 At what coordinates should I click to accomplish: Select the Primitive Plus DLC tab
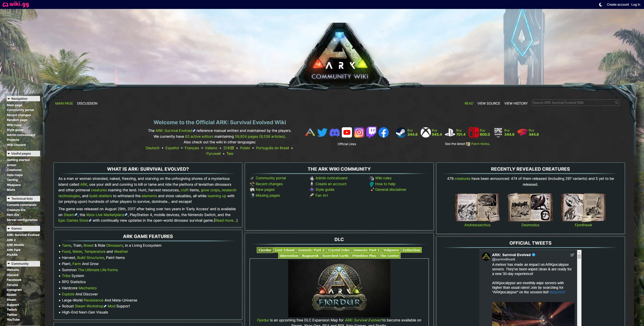[364, 256]
